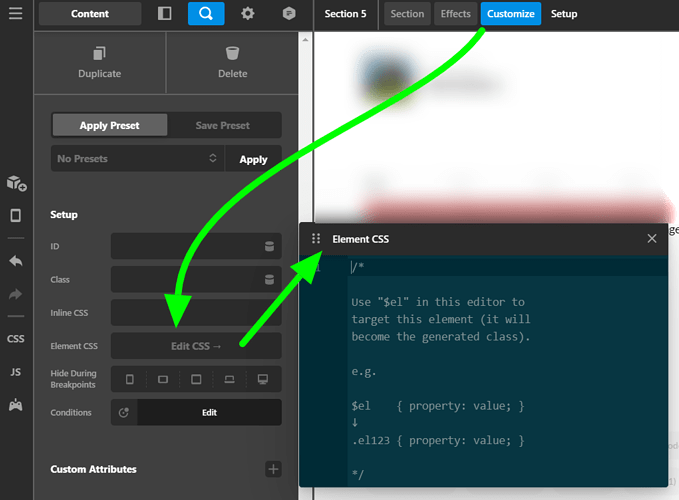Open the layout panel icon

pos(165,13)
